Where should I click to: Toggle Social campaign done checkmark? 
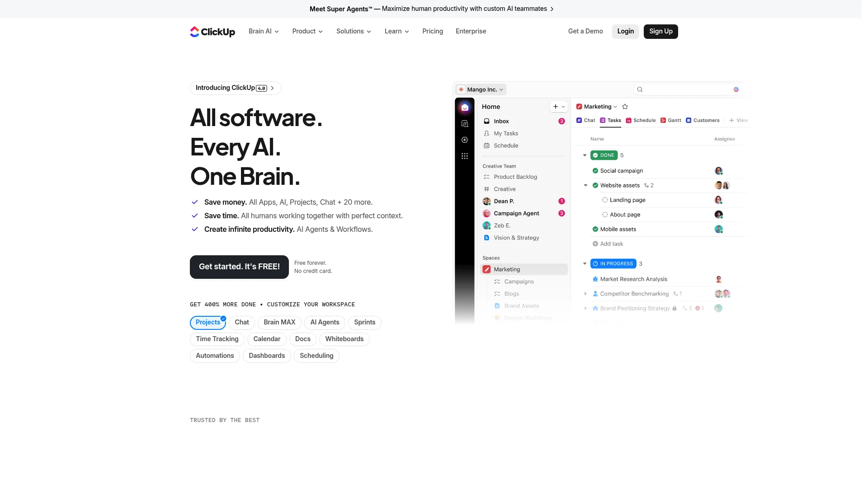click(595, 171)
